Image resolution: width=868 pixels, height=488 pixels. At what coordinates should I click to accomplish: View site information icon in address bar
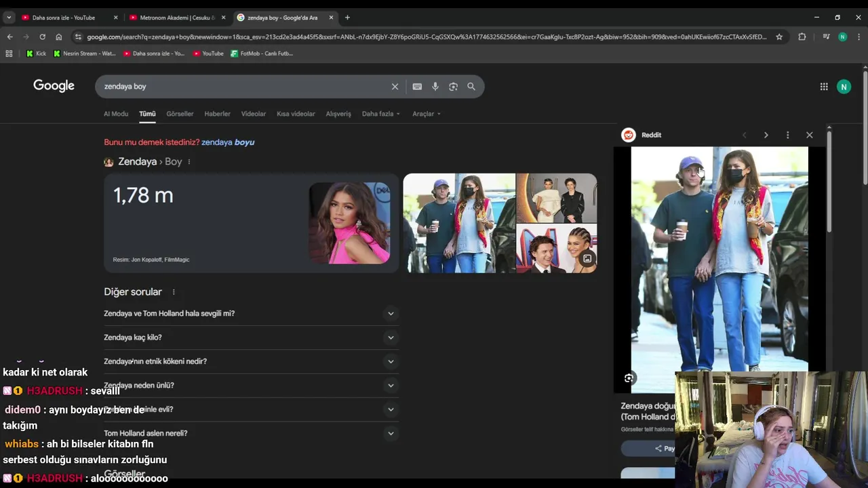coord(78,37)
